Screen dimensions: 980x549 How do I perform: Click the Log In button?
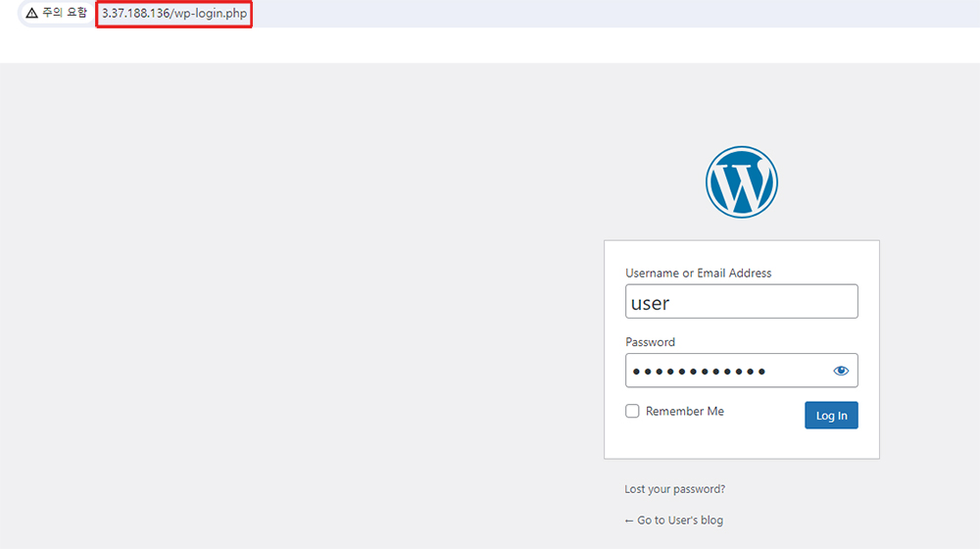tap(831, 416)
